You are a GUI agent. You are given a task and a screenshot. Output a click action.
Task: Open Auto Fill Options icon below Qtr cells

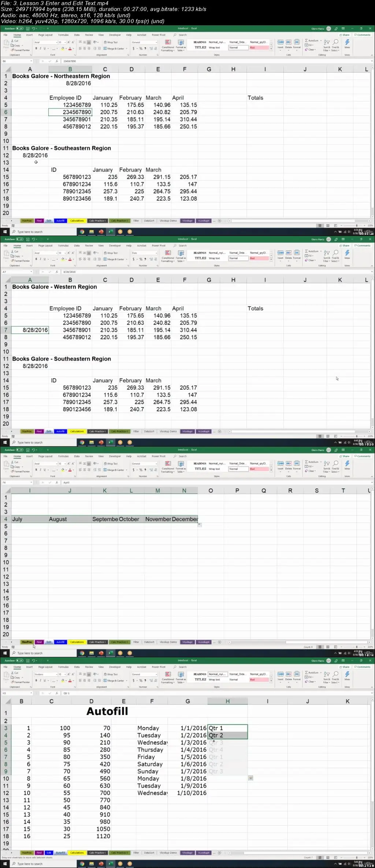point(250,778)
